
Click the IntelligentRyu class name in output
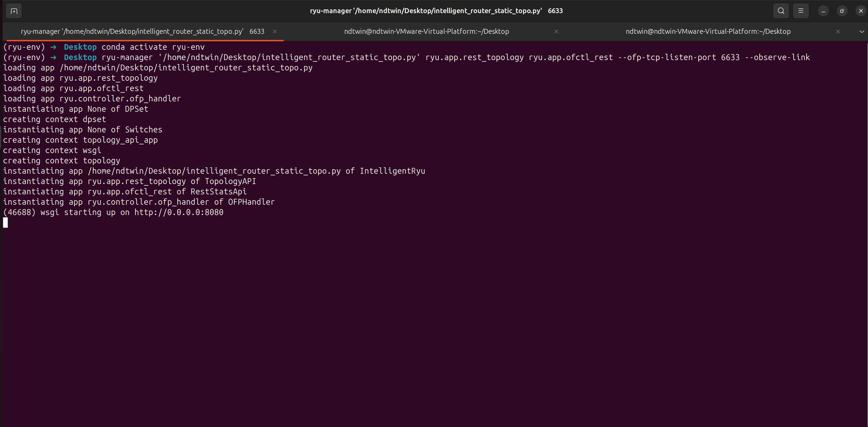[392, 171]
